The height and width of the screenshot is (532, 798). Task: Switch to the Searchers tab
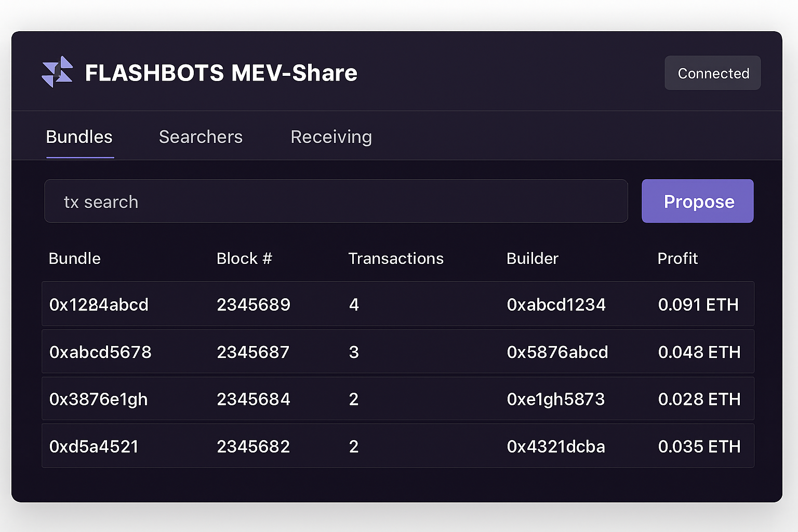201,137
